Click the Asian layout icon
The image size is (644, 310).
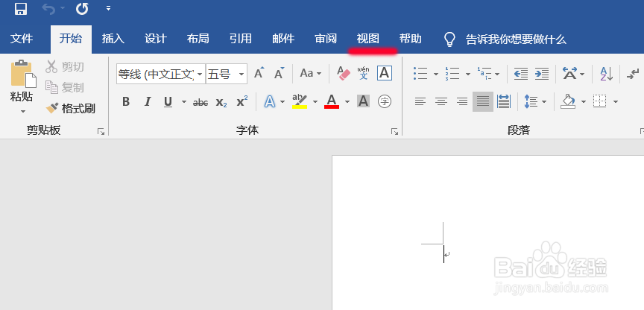pos(569,74)
